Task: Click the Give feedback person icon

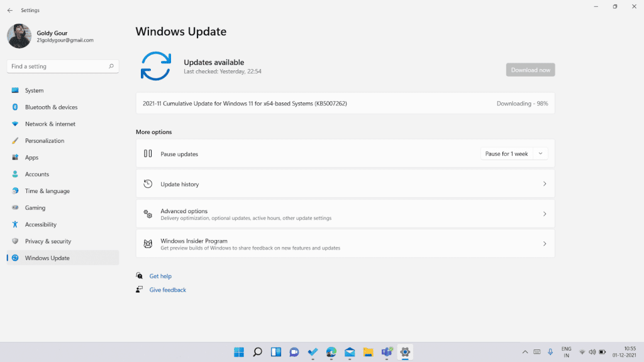Action: pos(139,289)
